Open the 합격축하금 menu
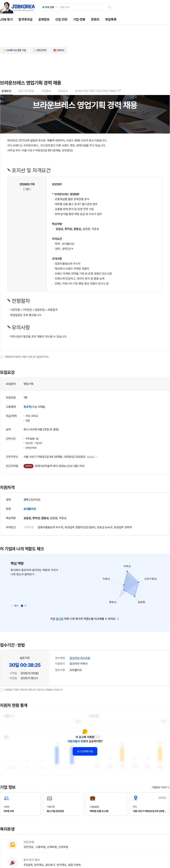Viewport: 170px width, 868px height. coord(25,20)
